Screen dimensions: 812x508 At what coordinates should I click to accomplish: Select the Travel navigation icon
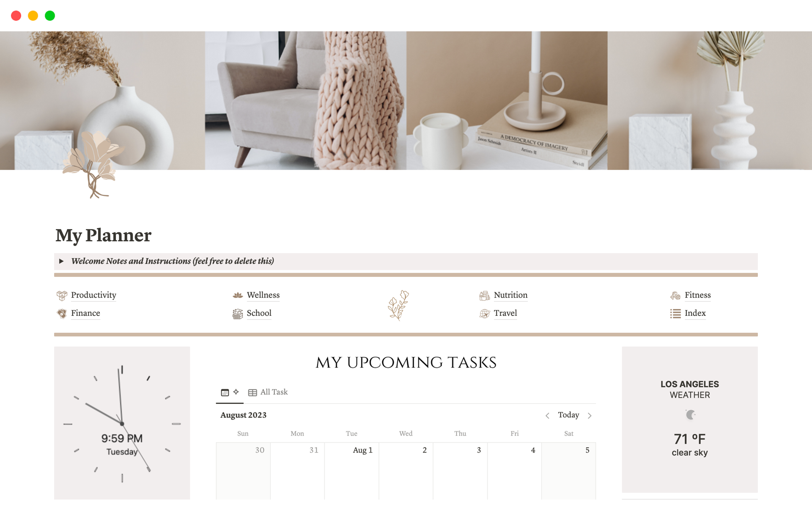click(x=484, y=312)
